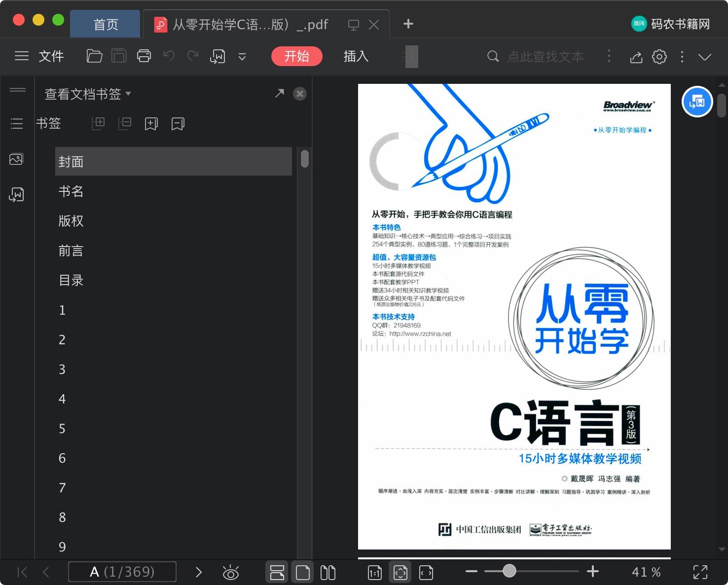The height and width of the screenshot is (585, 728).
Task: Click the floating blue convert button
Action: [x=697, y=102]
